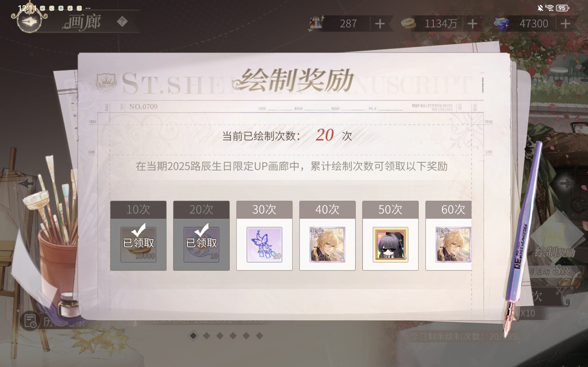The image size is (588, 367).
Task: Switch to the second banner page indicator
Action: pyautogui.click(x=206, y=336)
